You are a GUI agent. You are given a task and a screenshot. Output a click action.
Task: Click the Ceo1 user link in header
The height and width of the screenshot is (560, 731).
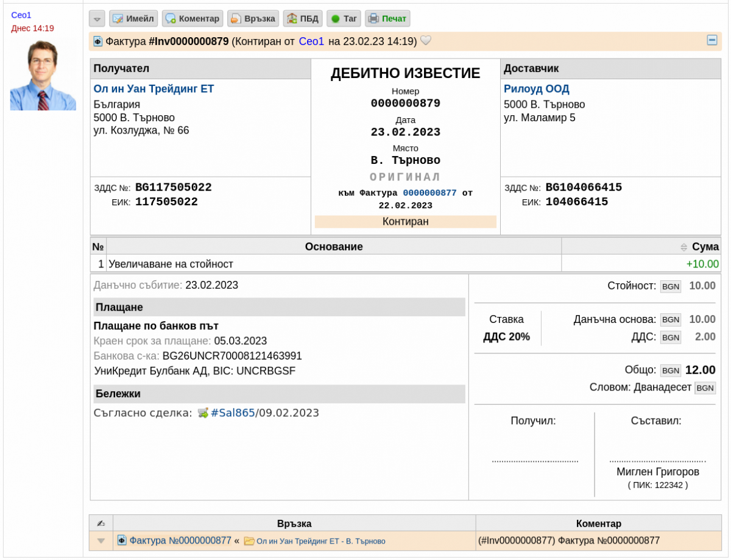point(311,41)
